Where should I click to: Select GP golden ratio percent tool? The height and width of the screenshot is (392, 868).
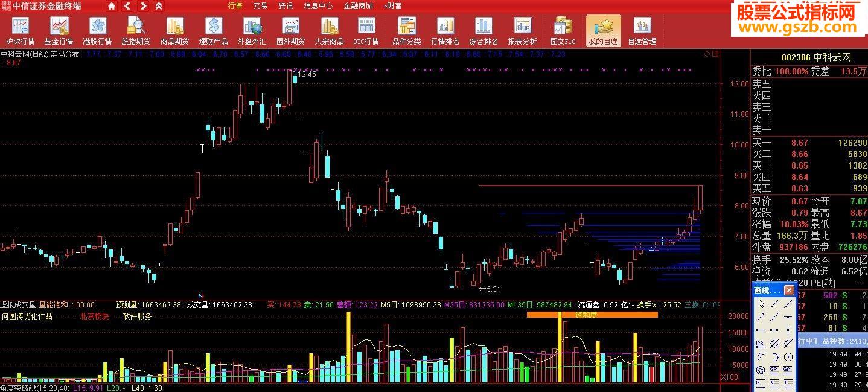pyautogui.click(x=774, y=369)
